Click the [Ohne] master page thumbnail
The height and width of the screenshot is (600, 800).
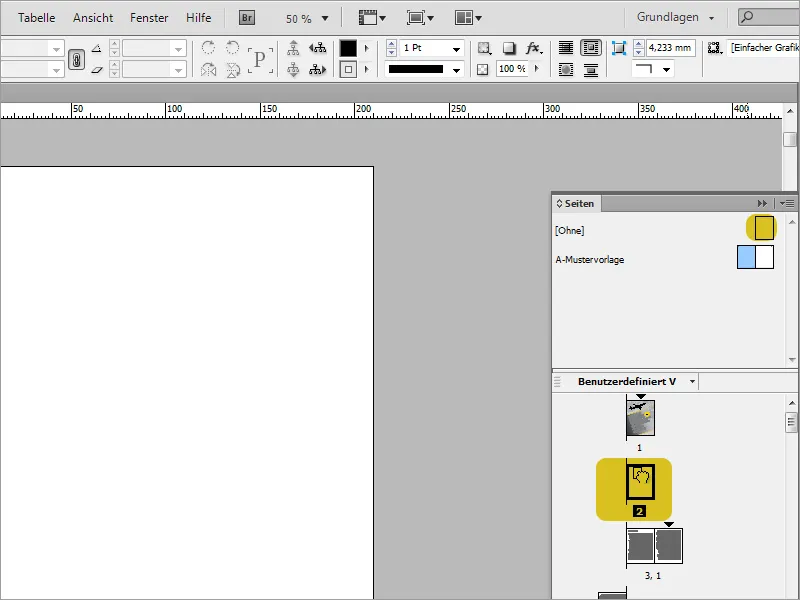pos(764,228)
